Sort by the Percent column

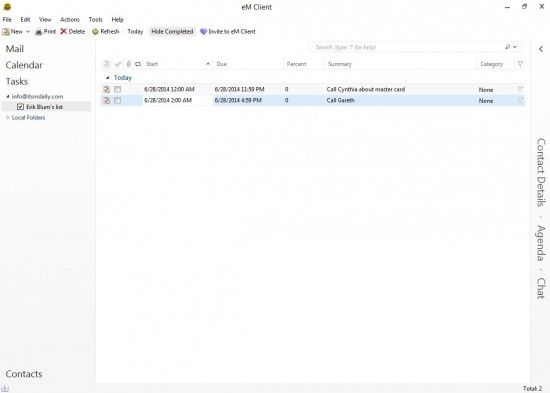pyautogui.click(x=304, y=64)
